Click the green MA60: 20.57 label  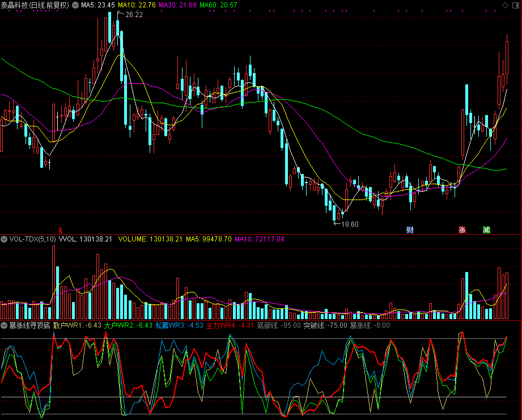pos(218,5)
